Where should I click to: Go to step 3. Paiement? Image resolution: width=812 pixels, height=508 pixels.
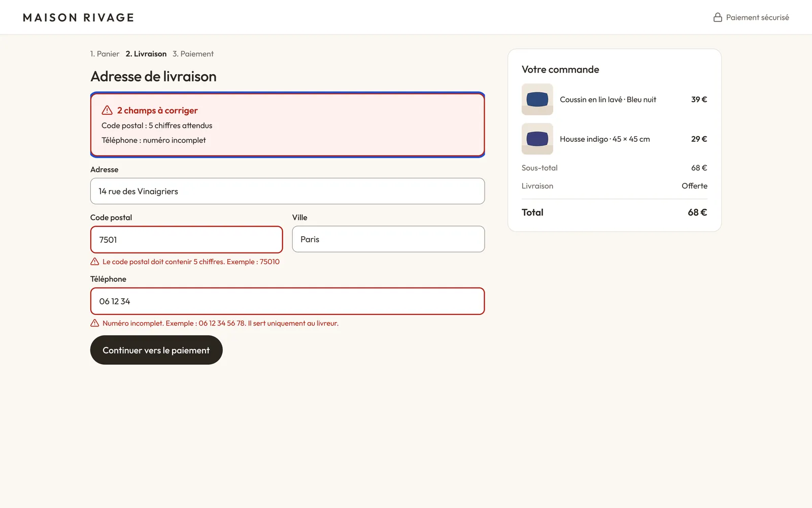coord(193,54)
